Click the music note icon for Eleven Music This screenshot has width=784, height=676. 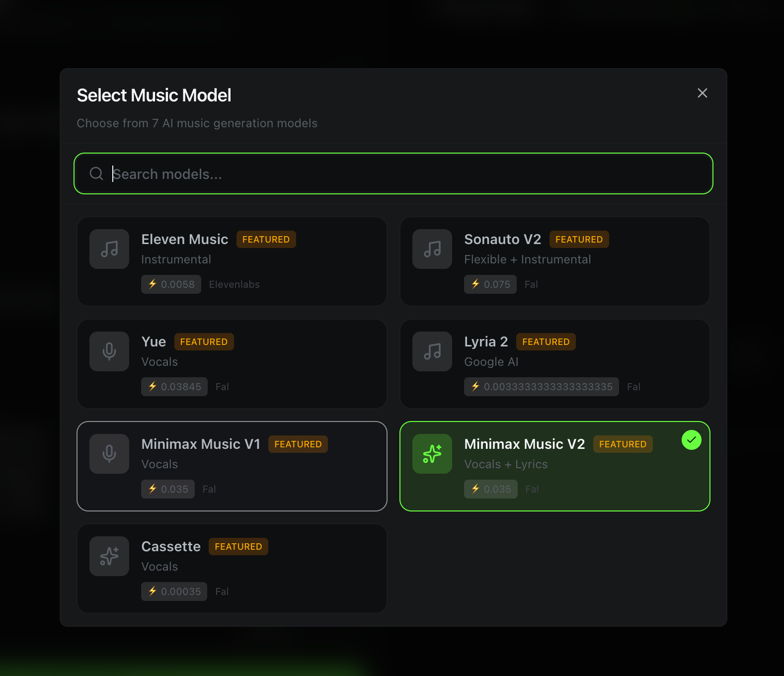tap(109, 249)
